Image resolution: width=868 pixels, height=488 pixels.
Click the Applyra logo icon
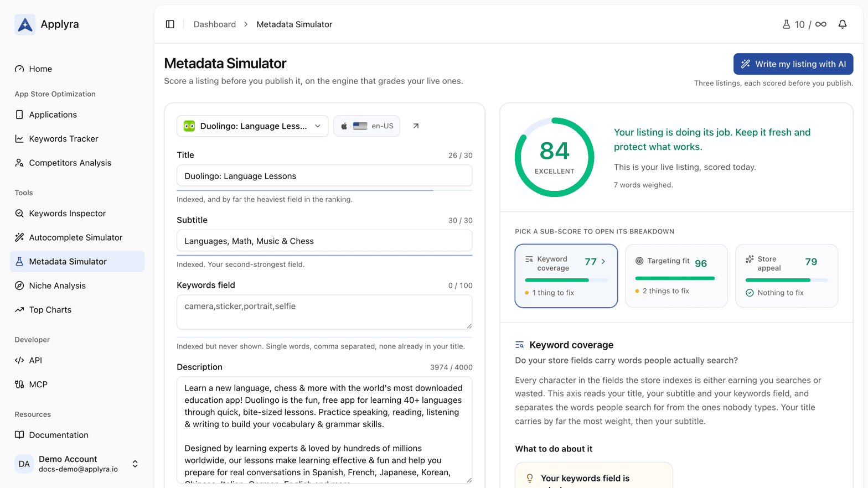(25, 24)
